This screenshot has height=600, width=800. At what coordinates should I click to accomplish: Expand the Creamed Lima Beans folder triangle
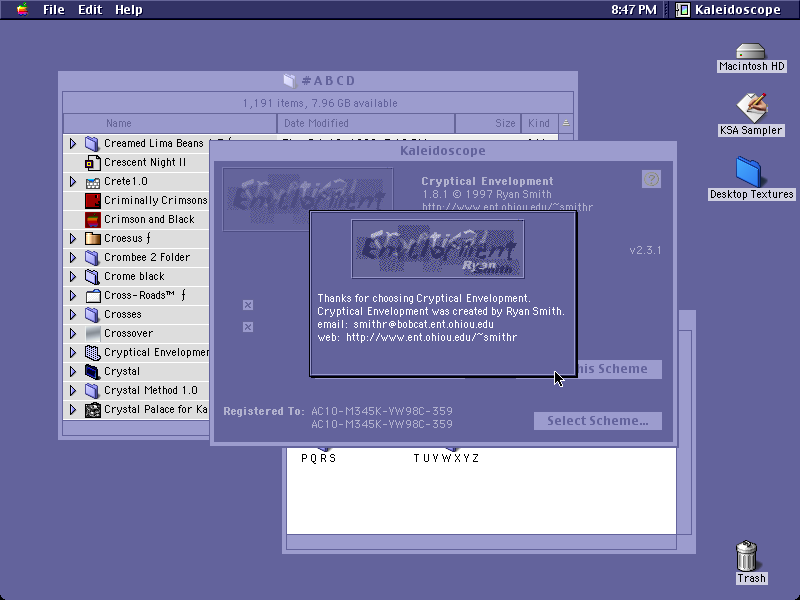point(73,143)
